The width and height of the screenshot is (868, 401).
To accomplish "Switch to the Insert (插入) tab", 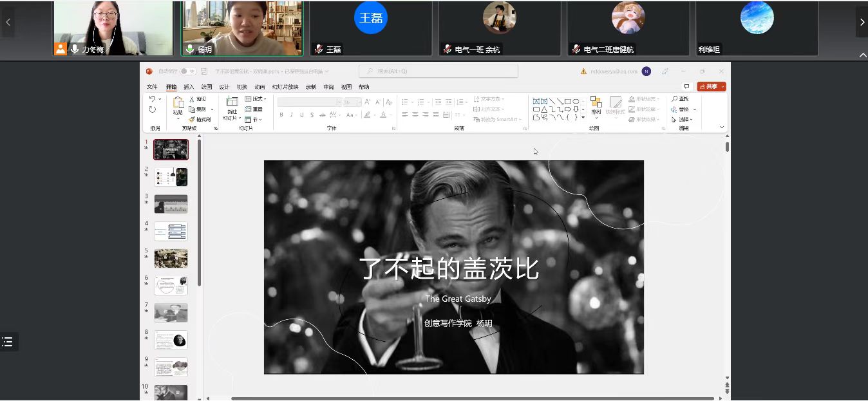I will coord(189,87).
